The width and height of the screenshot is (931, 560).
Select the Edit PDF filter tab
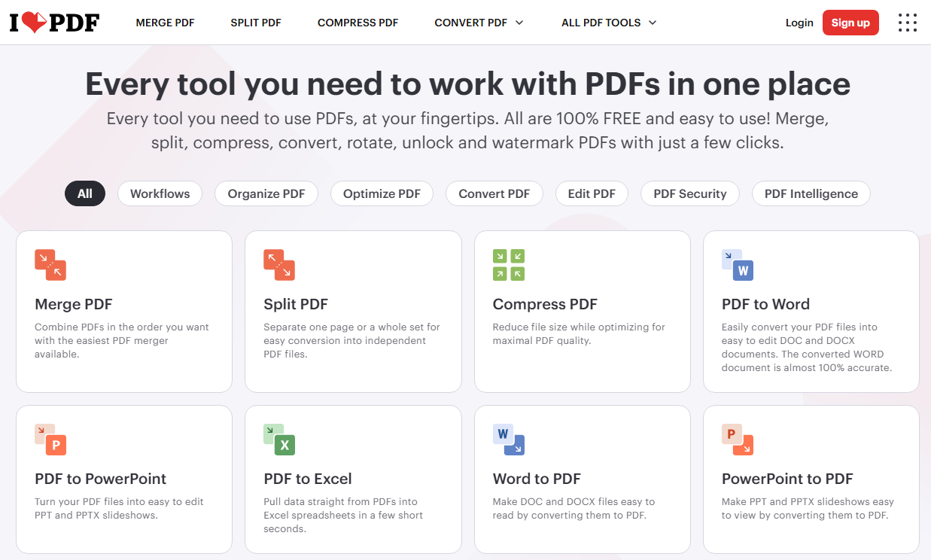(592, 193)
